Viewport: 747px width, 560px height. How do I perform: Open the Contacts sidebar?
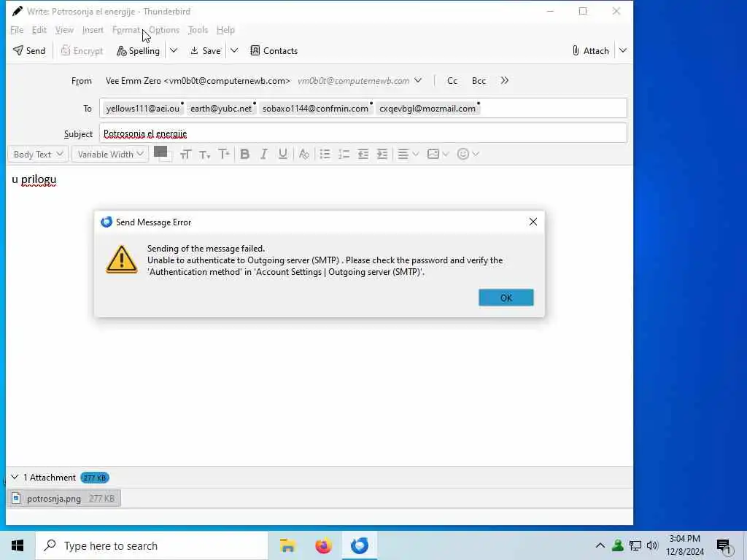point(274,50)
